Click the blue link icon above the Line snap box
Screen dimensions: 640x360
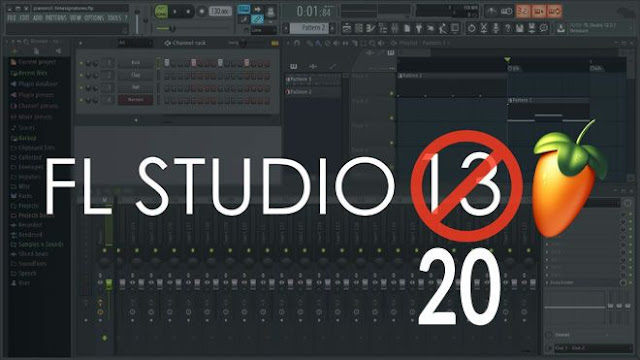click(x=257, y=19)
